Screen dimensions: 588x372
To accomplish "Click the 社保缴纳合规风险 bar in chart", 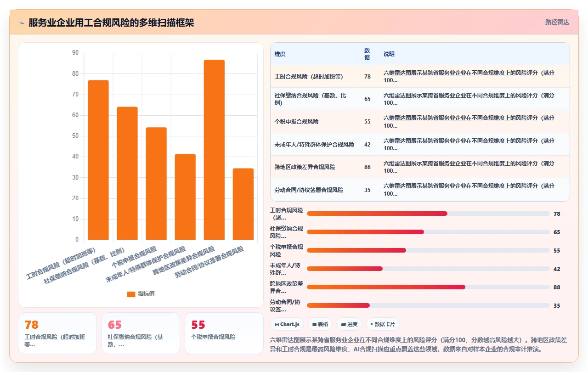I will tap(127, 173).
